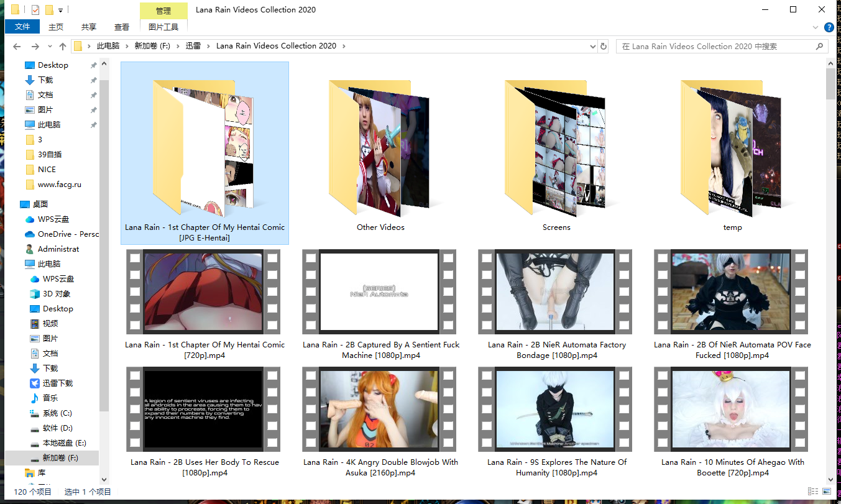The image size is (841, 504).
Task: Open Help via the blue question mark icon
Action: [829, 27]
